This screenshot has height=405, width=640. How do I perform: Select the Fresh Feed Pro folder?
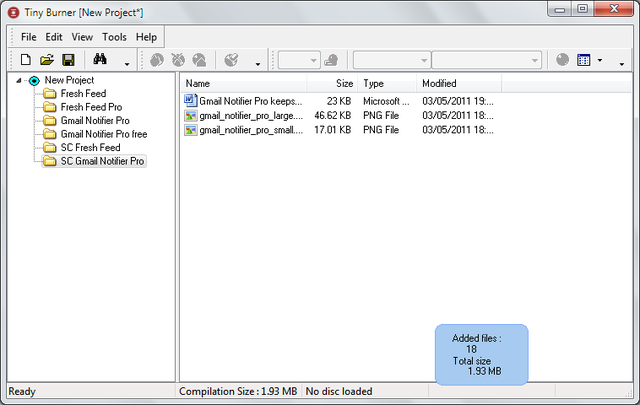91,107
